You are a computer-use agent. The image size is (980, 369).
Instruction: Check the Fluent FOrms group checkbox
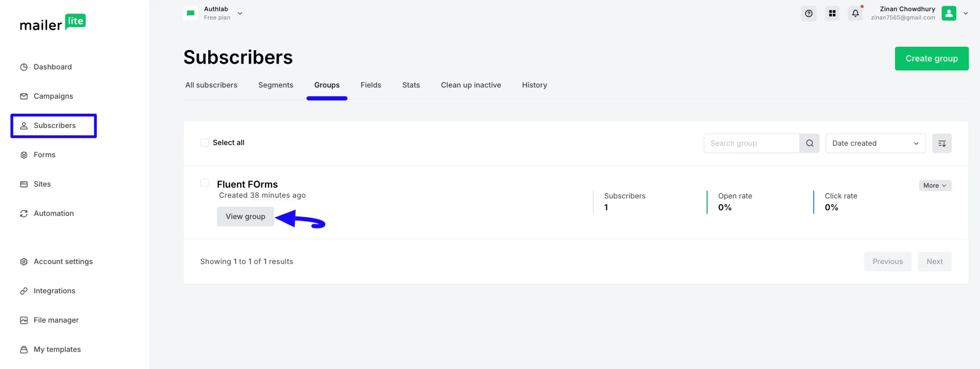click(204, 183)
